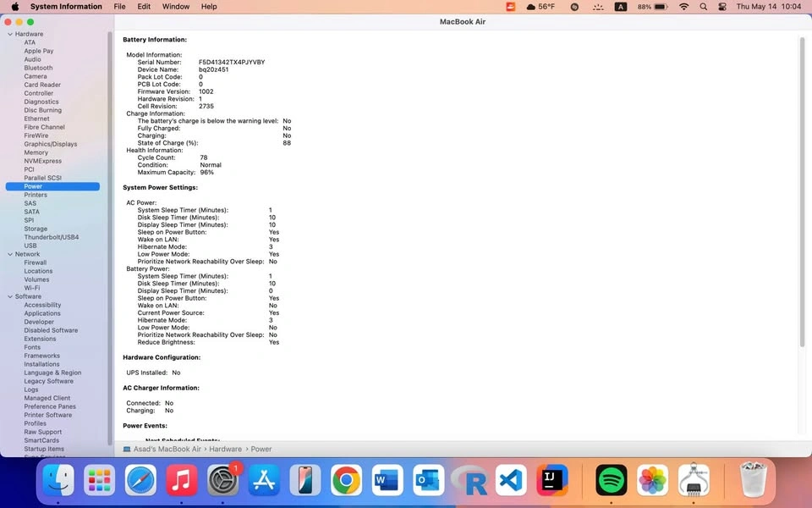The height and width of the screenshot is (508, 812).
Task: Launch Google Chrome from the Dock
Action: [x=347, y=480]
